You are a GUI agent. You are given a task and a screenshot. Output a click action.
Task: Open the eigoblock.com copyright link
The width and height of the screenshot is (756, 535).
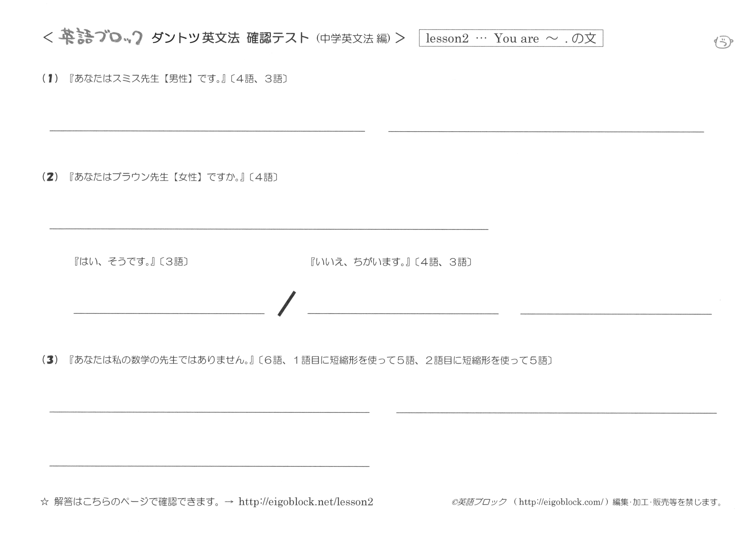561,502
